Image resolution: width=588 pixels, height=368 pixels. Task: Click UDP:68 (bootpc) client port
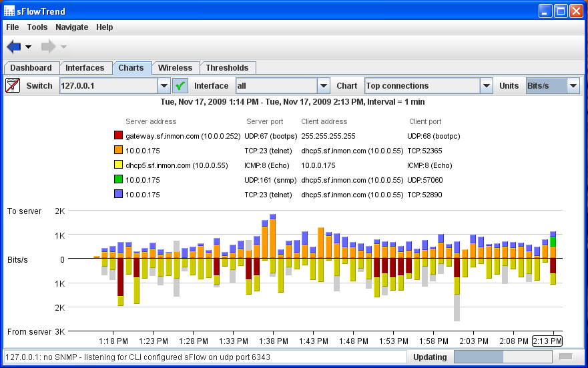click(x=434, y=136)
